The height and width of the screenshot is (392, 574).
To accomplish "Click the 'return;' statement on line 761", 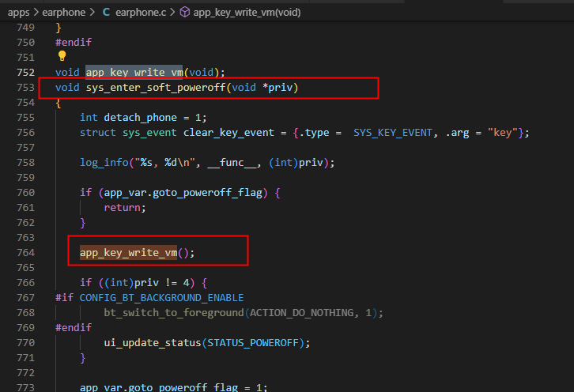I will coord(125,208).
